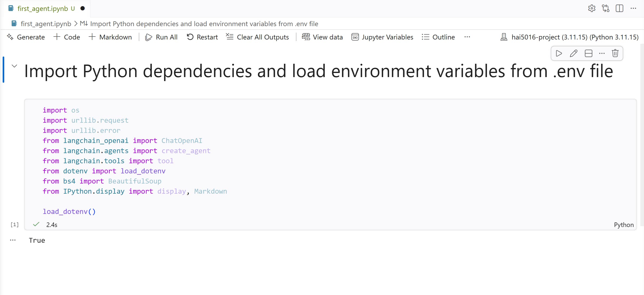644x295 pixels.
Task: Delete the cell with trash icon
Action: coord(615,53)
